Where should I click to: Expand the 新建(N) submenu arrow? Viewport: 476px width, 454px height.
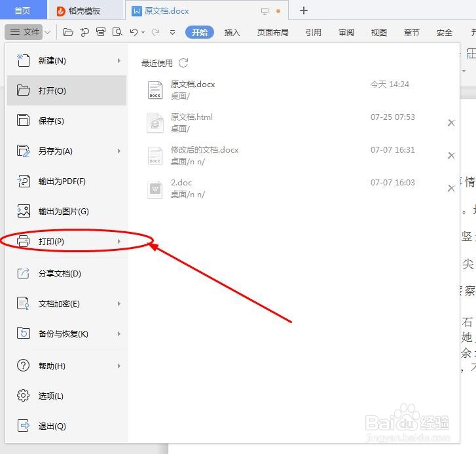pyautogui.click(x=119, y=61)
